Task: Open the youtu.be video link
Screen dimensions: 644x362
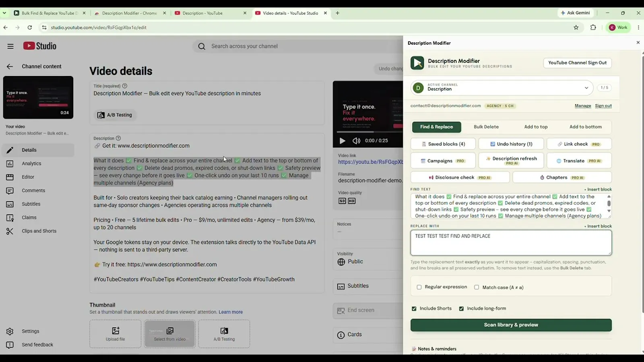Action: click(x=370, y=162)
